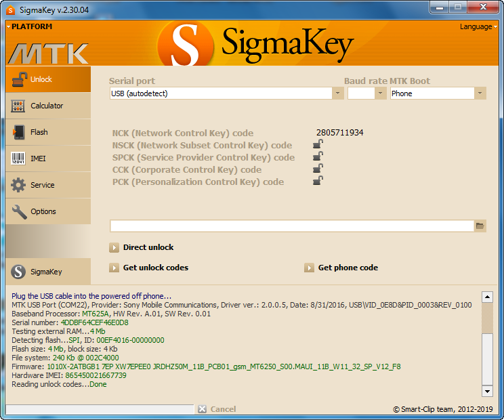Click the CCK code padlock icon

click(318, 169)
